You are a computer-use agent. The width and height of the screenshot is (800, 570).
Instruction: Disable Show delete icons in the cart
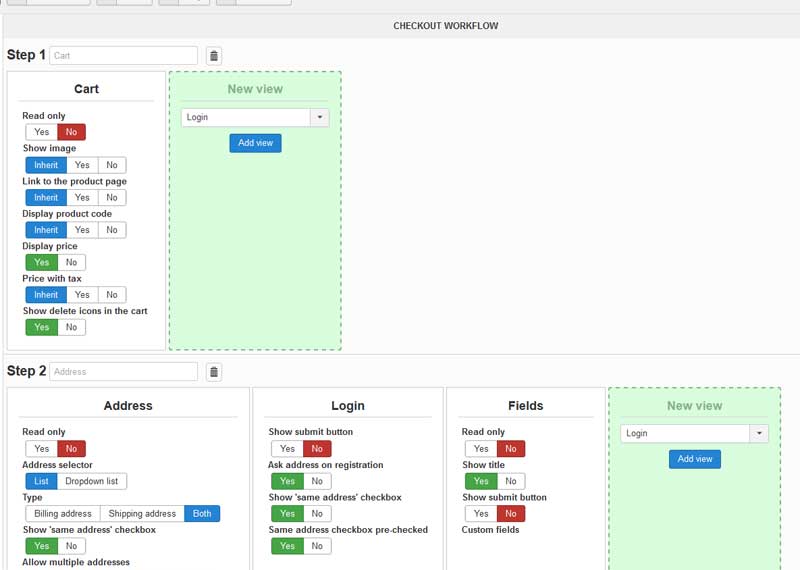click(71, 327)
